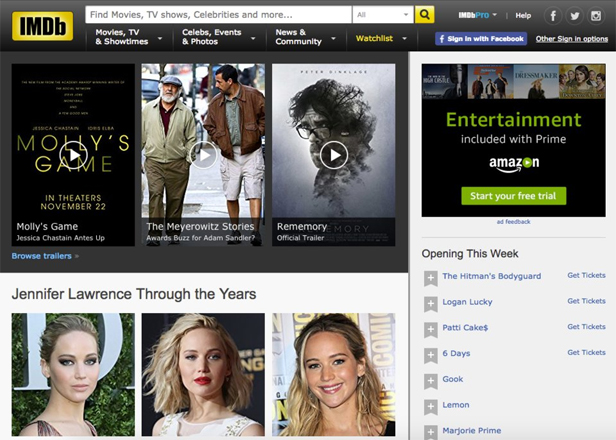Add Gook to watchlist
Viewport: 616px width, 440px height.
(431, 381)
